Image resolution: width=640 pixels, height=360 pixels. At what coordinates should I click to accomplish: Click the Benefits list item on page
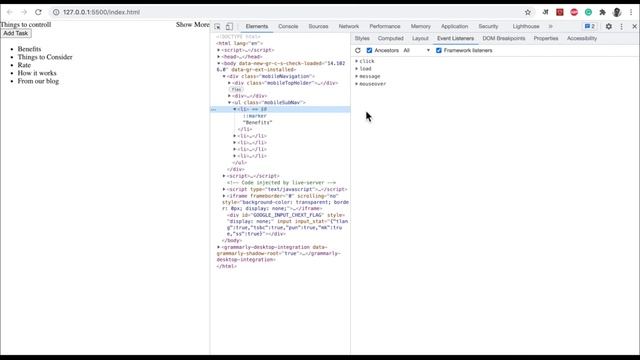pos(29,49)
